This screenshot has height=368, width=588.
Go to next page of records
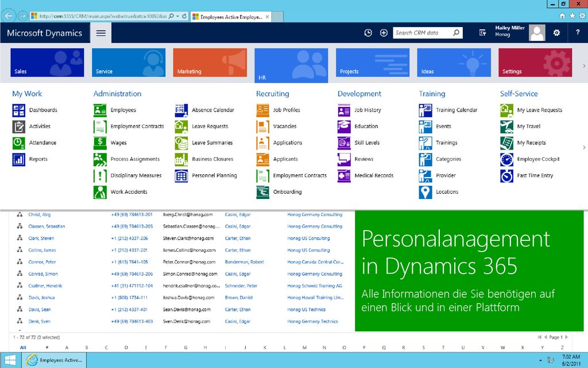[567, 337]
